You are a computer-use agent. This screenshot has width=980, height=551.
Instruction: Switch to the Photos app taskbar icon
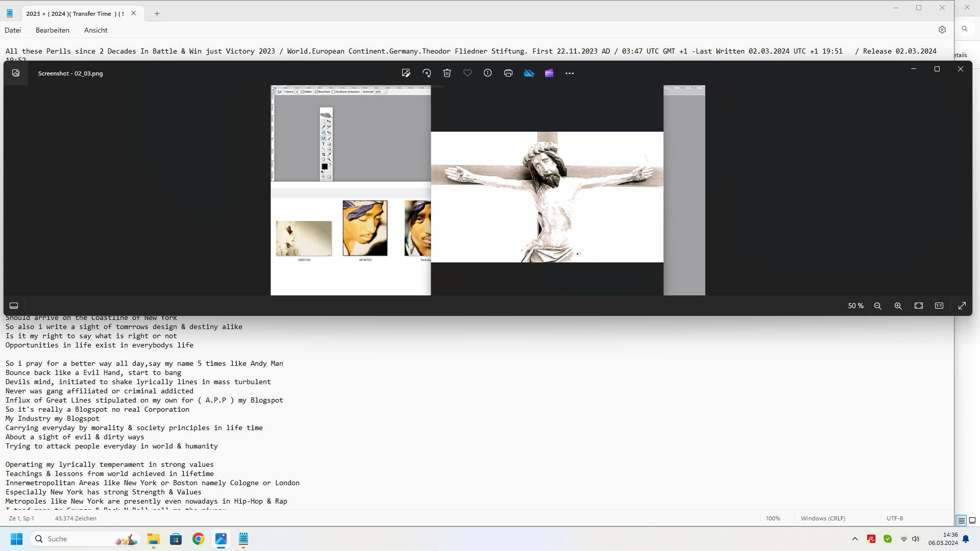221,539
